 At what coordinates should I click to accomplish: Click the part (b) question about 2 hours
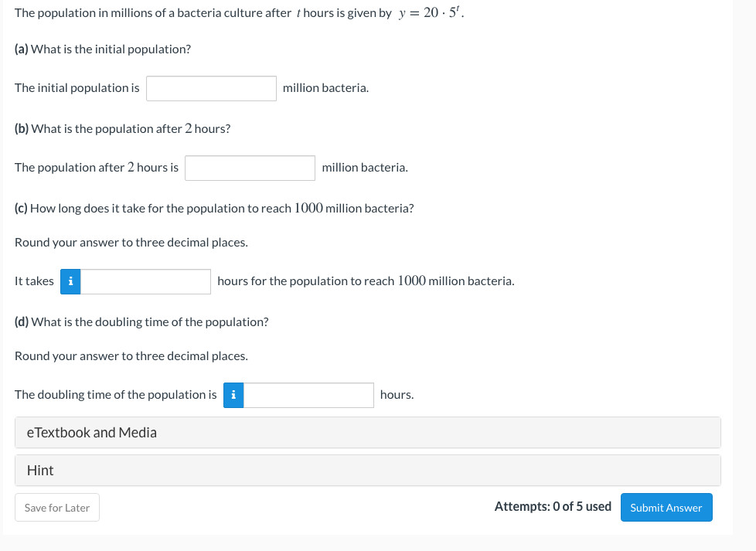122,129
